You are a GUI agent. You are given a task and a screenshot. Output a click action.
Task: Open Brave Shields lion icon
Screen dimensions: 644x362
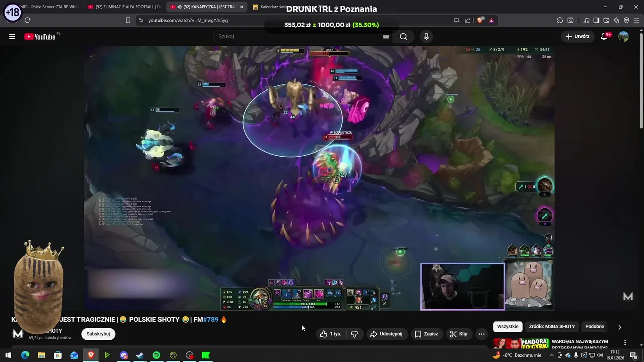click(x=480, y=20)
